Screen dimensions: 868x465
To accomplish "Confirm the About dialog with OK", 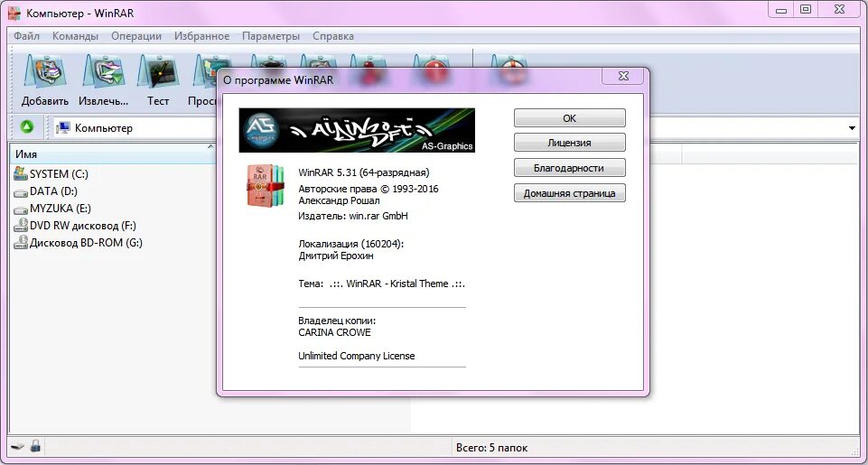I will [570, 118].
